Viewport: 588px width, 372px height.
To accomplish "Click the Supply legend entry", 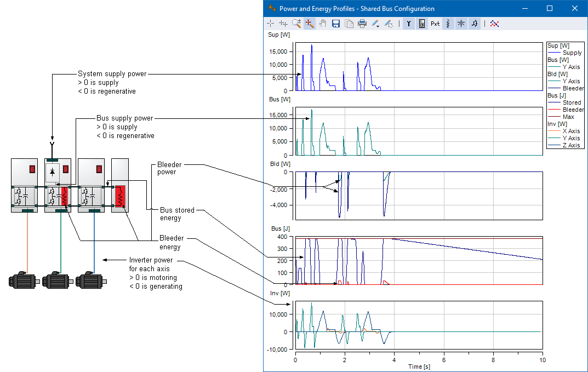I will tap(572, 53).
